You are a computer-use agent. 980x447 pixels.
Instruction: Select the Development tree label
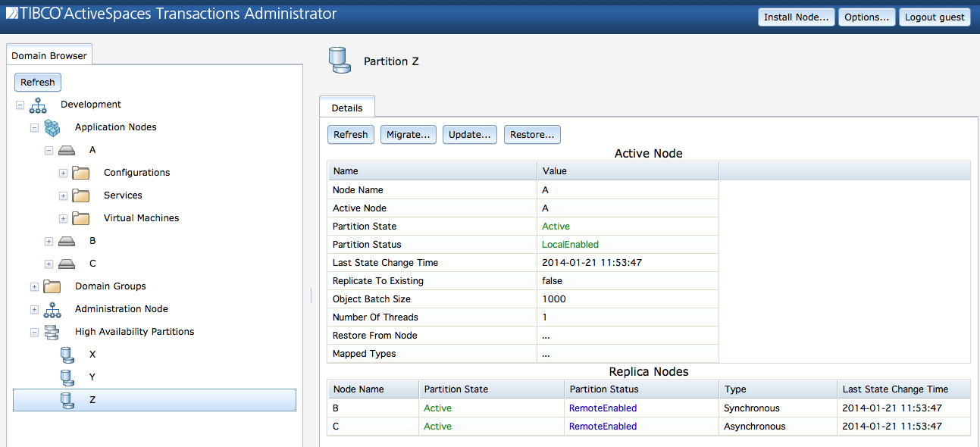coord(91,105)
